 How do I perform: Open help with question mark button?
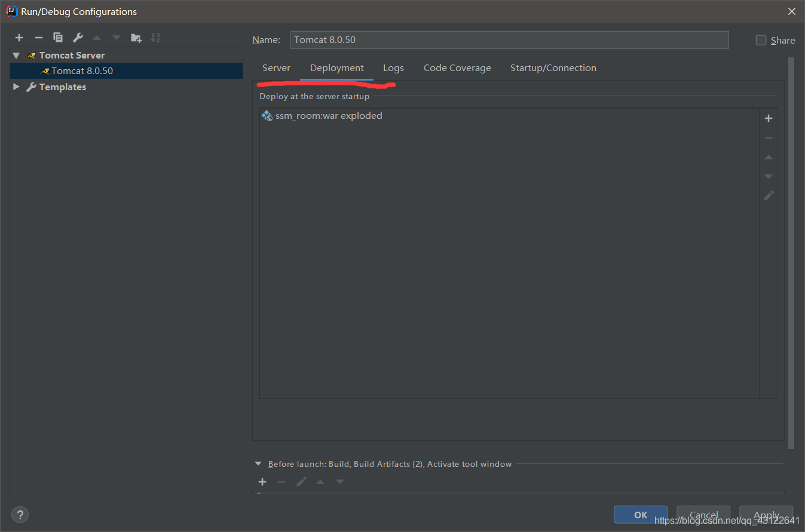pos(20,515)
